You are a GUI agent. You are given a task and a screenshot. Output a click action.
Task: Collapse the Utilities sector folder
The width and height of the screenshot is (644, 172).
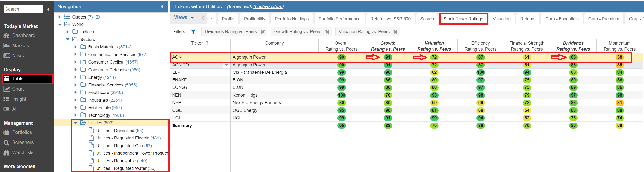click(x=76, y=123)
